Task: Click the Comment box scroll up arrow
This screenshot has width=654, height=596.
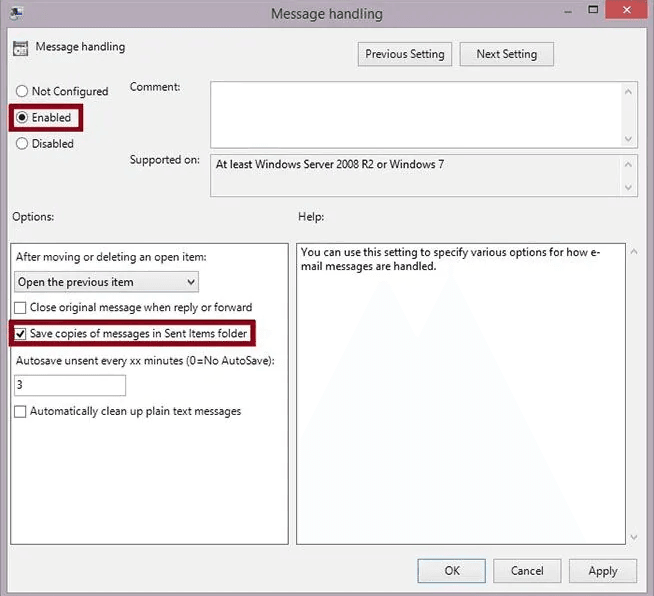Action: coord(628,91)
